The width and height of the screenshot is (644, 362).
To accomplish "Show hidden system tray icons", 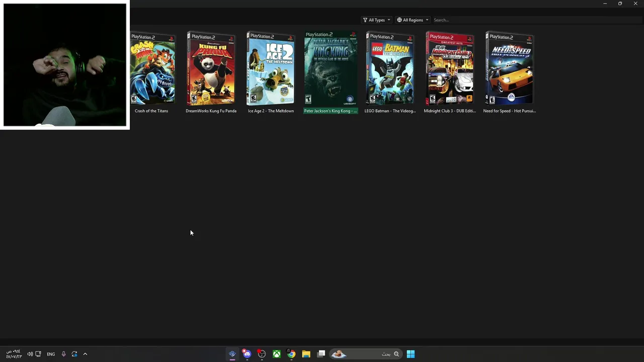I will (x=85, y=354).
